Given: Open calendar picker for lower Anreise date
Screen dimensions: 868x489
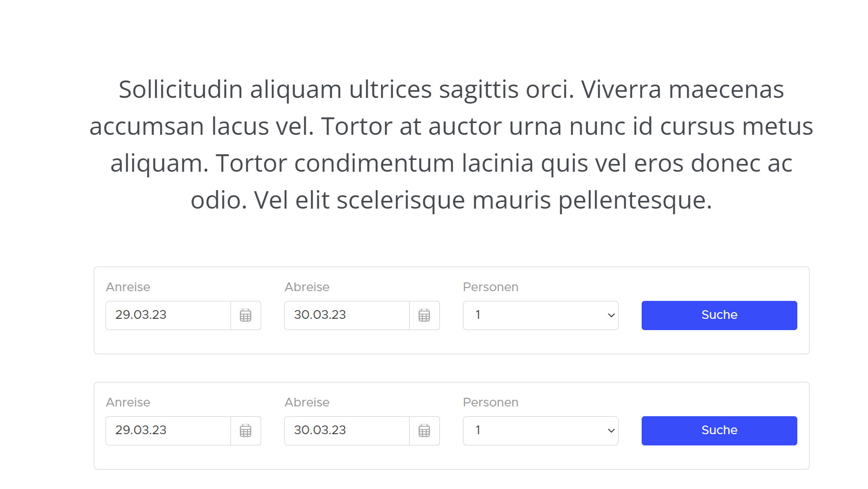Looking at the screenshot, I should point(246,431).
